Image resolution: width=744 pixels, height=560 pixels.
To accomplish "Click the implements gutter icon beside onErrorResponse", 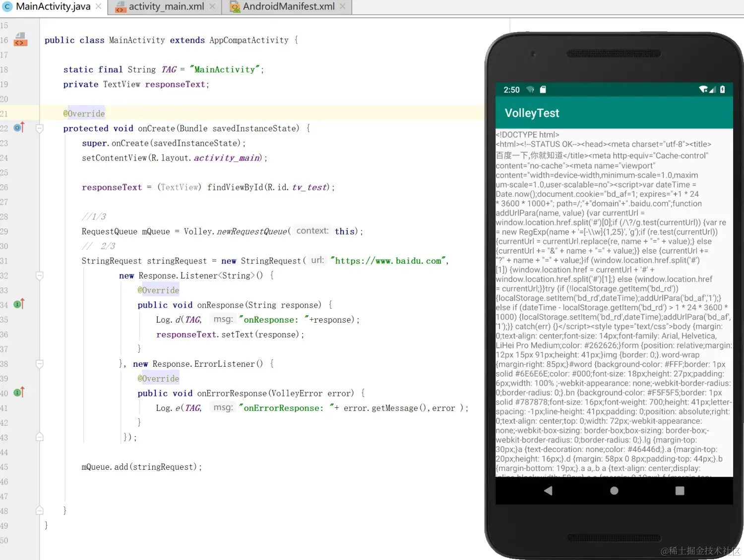I will 19,392.
